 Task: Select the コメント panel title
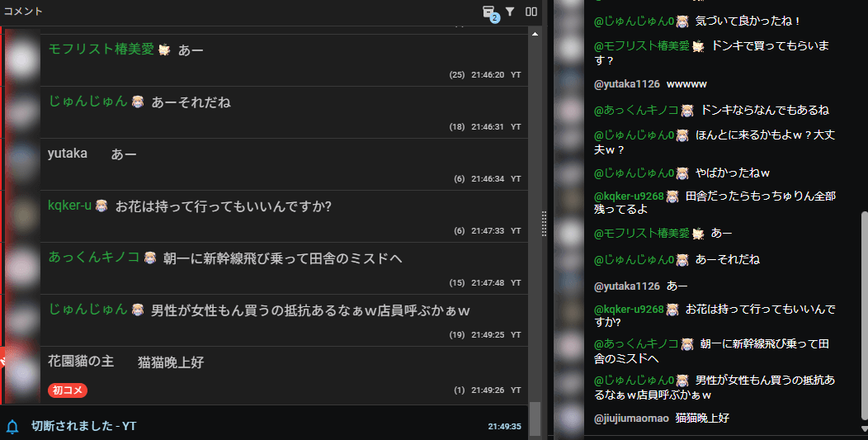[23, 11]
